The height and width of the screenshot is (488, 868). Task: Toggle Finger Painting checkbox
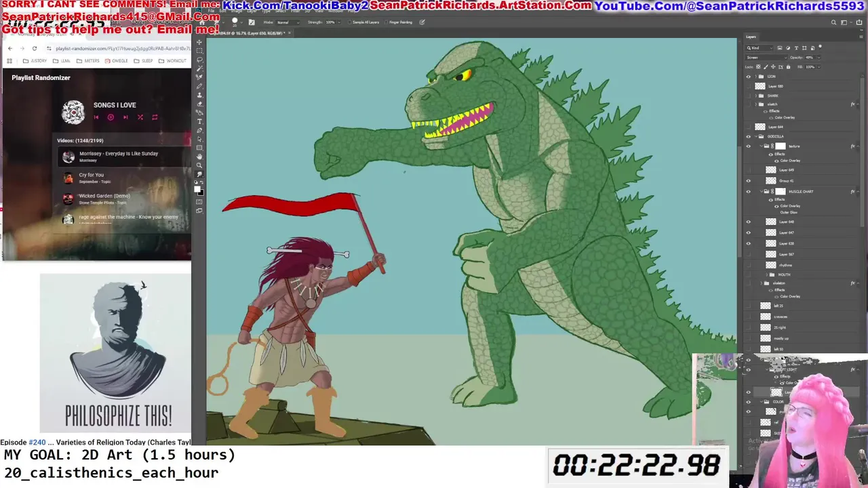click(x=386, y=22)
